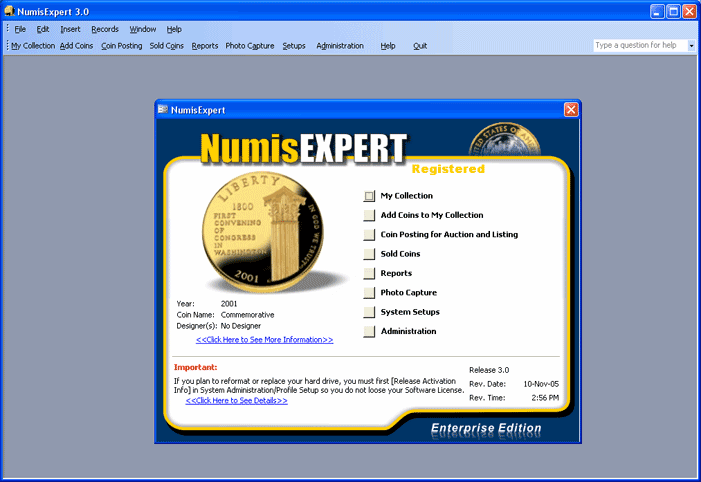Image resolution: width=701 pixels, height=482 pixels.
Task: Click the NumisExpert 3.0 app icon in the title bar
Action: [x=9, y=11]
